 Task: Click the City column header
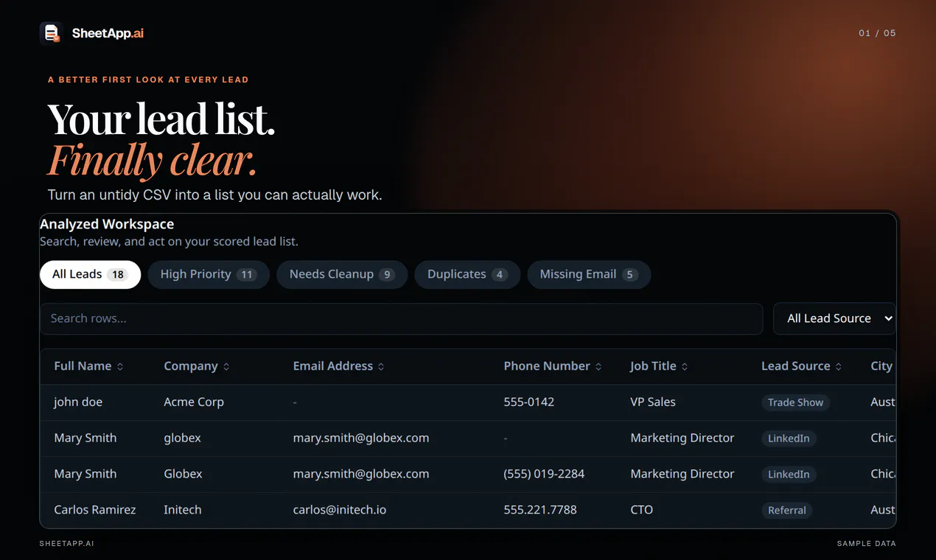(x=881, y=366)
